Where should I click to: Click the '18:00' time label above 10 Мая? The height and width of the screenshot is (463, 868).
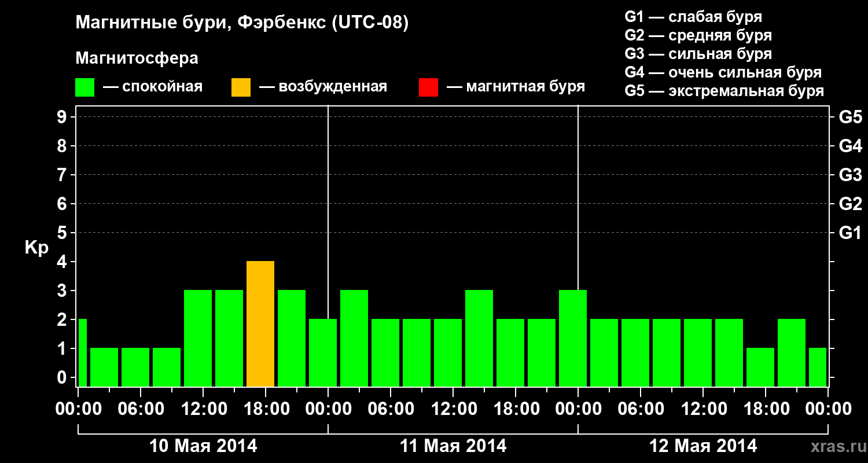tap(266, 409)
